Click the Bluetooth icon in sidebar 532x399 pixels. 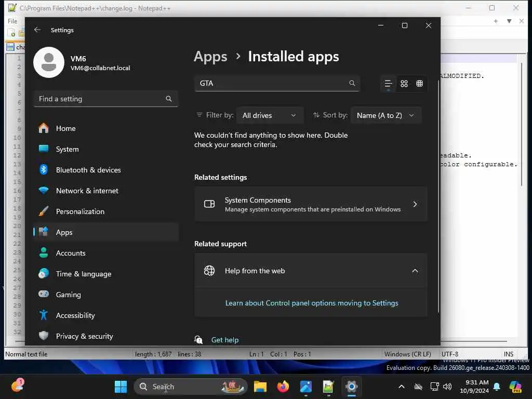44,170
